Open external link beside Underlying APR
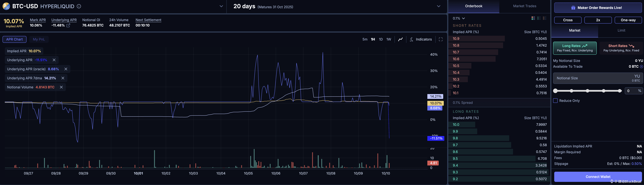The width and height of the screenshot is (644, 185). (x=68, y=25)
